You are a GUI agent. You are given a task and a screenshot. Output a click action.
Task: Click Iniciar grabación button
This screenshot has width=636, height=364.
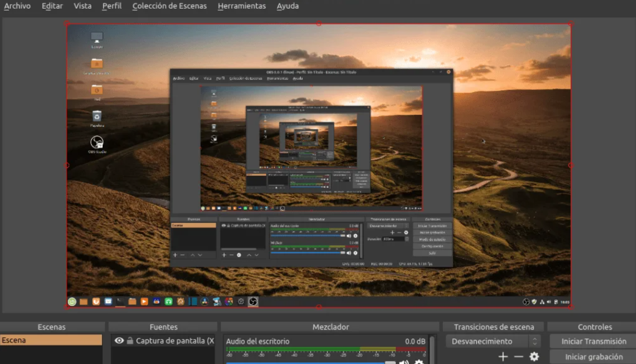pos(593,357)
